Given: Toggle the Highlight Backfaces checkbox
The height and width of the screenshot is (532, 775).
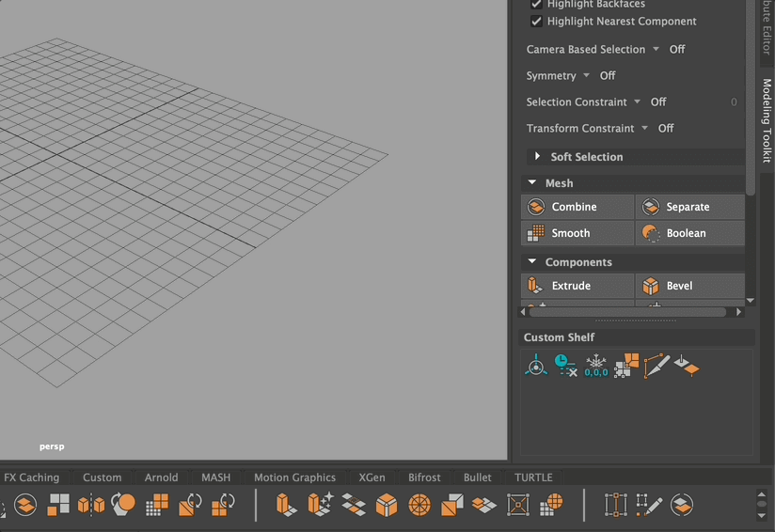Looking at the screenshot, I should point(536,5).
